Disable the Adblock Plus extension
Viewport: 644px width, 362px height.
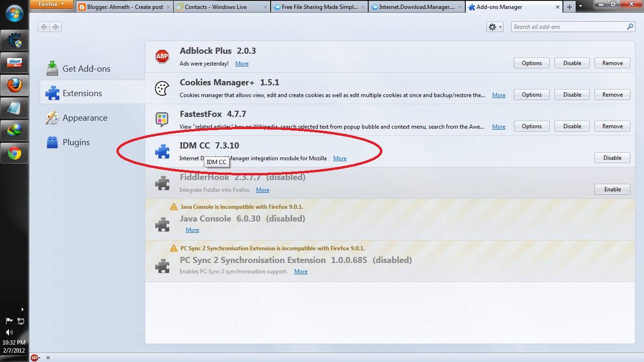(572, 63)
